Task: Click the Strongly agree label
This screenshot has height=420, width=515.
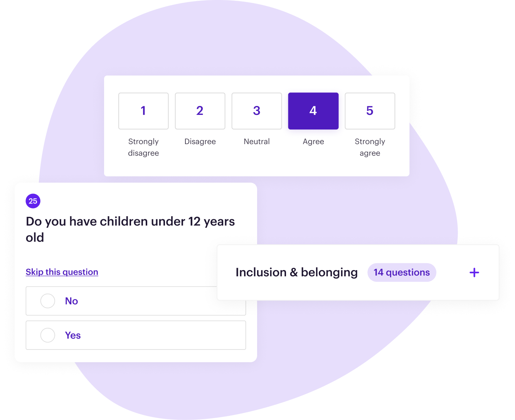Action: (x=370, y=147)
